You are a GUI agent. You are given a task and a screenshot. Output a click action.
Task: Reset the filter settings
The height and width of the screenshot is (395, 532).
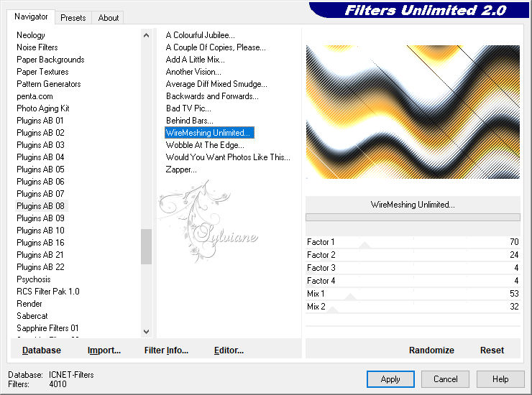click(492, 350)
